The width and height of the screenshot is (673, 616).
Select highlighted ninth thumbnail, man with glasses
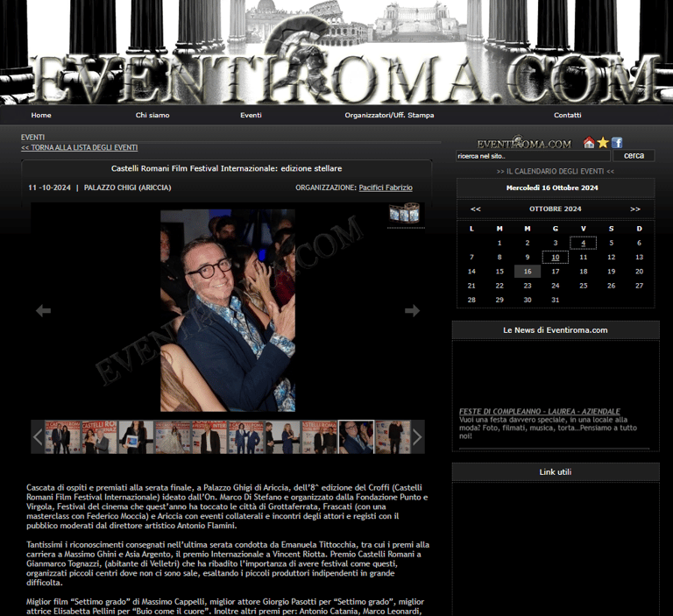pyautogui.click(x=357, y=437)
